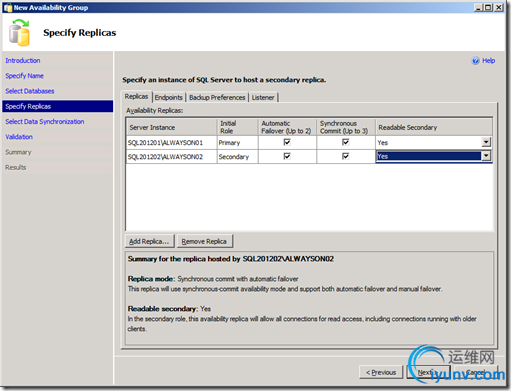Minimize the New Availability Group window
Image resolution: width=511 pixels, height=391 pixels.
pyautogui.click(x=478, y=7)
